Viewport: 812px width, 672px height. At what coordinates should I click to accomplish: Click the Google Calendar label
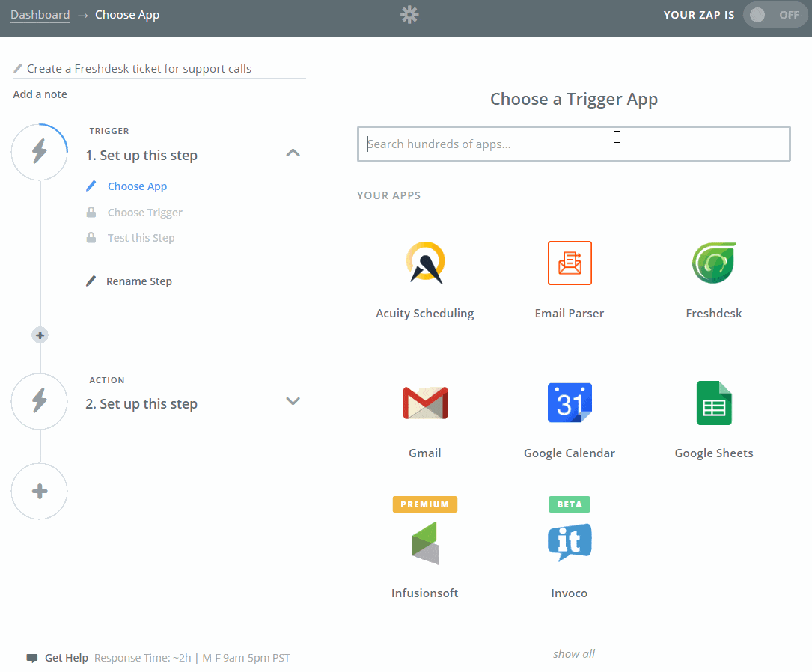569,453
